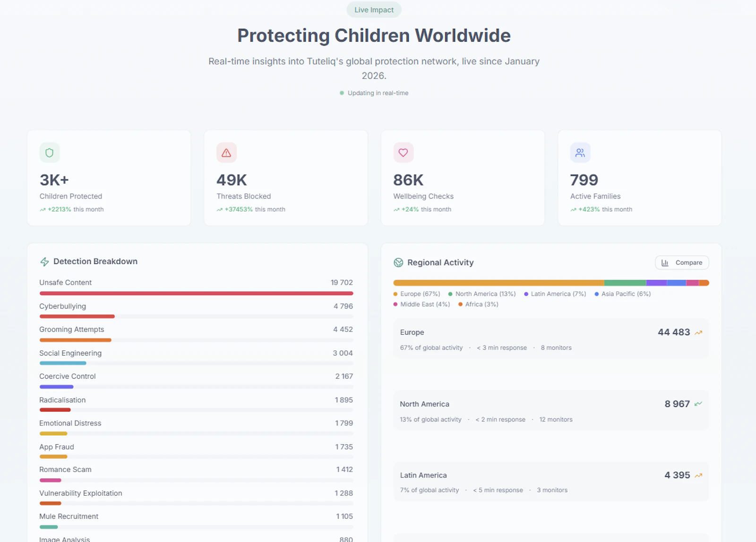
Task: Expand the Latin America region card
Action: (x=551, y=482)
